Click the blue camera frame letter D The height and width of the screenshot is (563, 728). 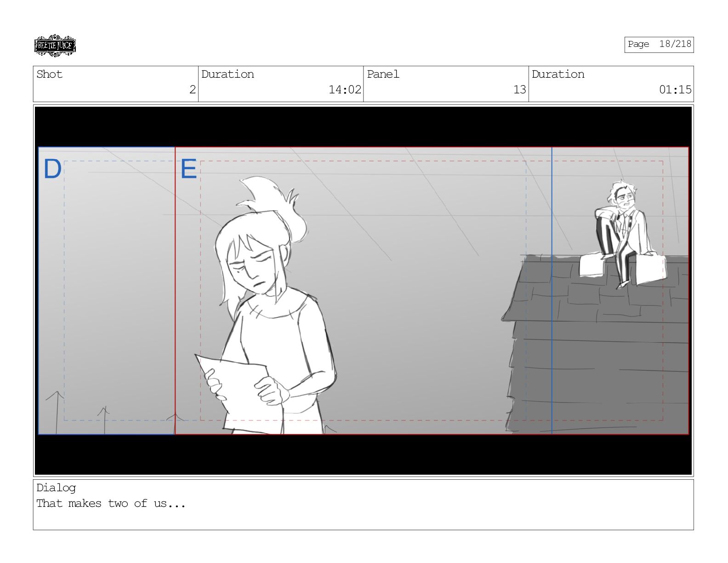(x=52, y=169)
